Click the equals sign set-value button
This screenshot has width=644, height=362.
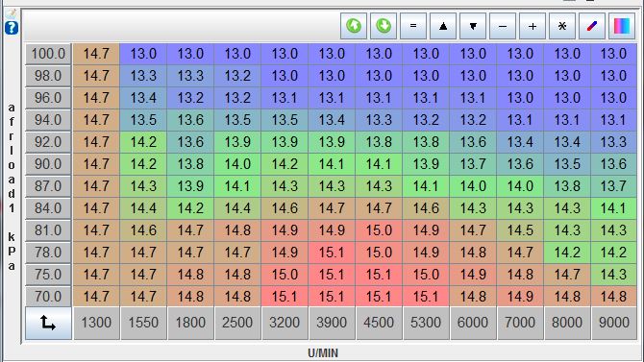(x=413, y=26)
